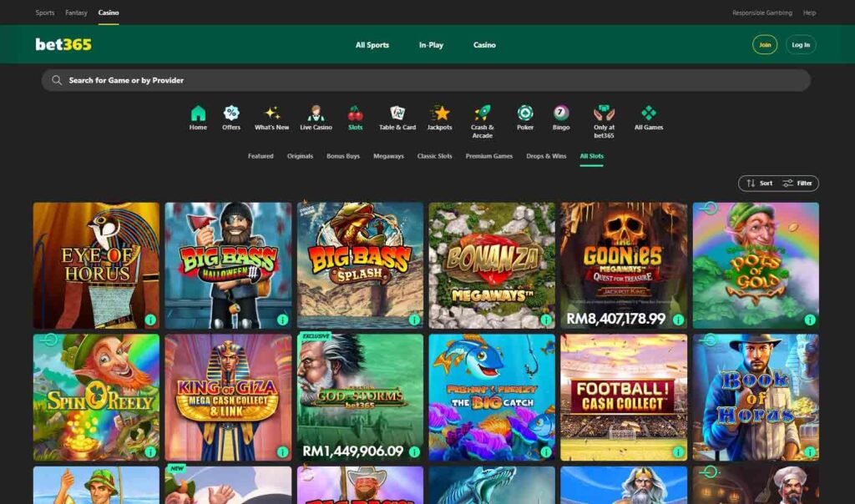
Task: Launch the Big Bass Splash slot
Action: [x=360, y=265]
